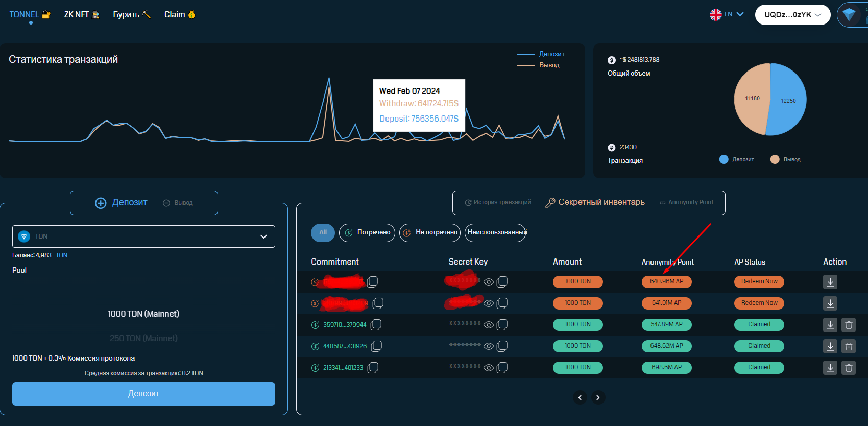Show secret key for commitment 359710...379944
The height and width of the screenshot is (426, 868).
[489, 325]
